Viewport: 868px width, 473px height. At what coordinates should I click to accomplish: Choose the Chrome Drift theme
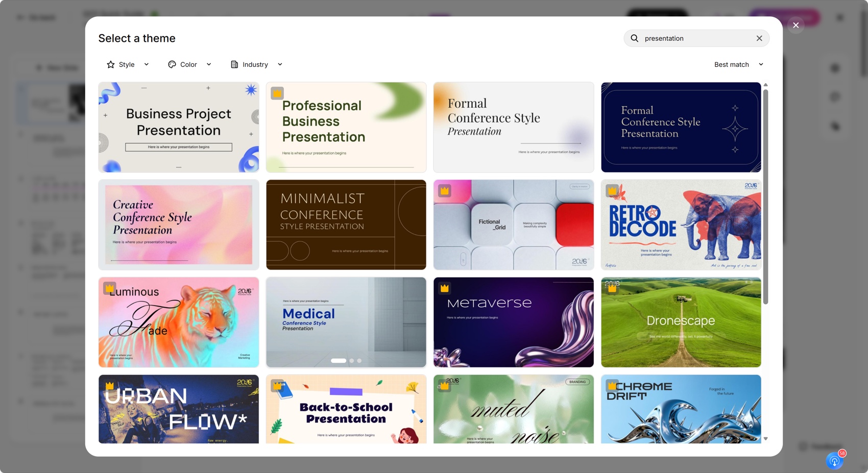[681, 409]
